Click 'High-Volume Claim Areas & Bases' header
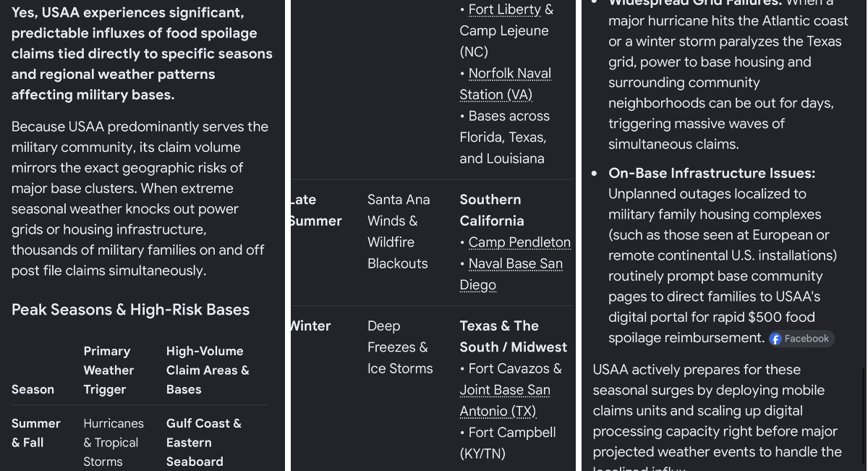The image size is (868, 471). click(x=208, y=370)
